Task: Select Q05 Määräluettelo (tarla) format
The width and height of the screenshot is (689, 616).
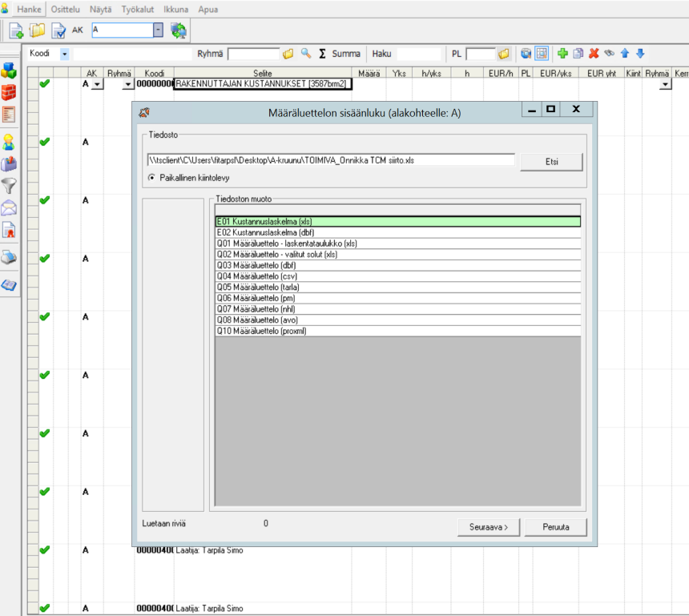Action: [x=397, y=288]
